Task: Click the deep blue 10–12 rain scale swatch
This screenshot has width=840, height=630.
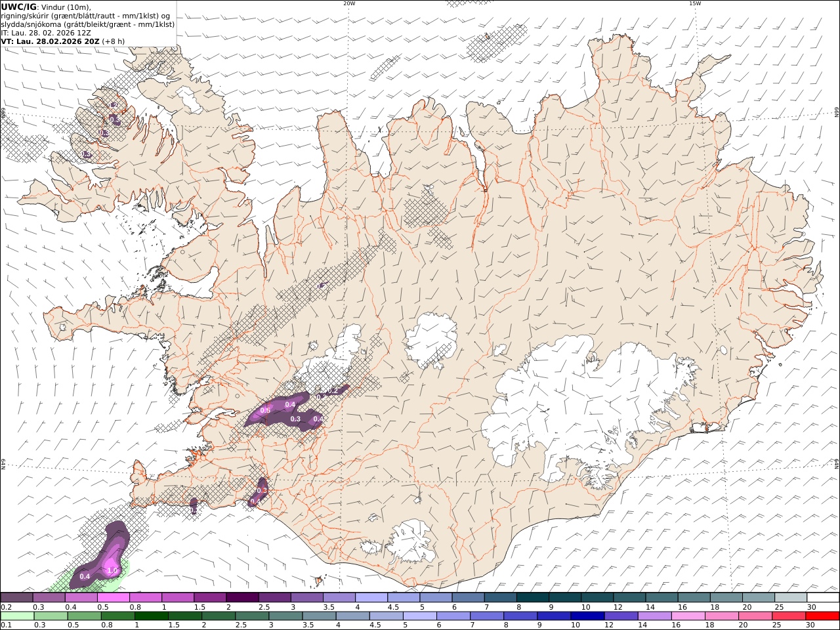Action: pyautogui.click(x=587, y=616)
